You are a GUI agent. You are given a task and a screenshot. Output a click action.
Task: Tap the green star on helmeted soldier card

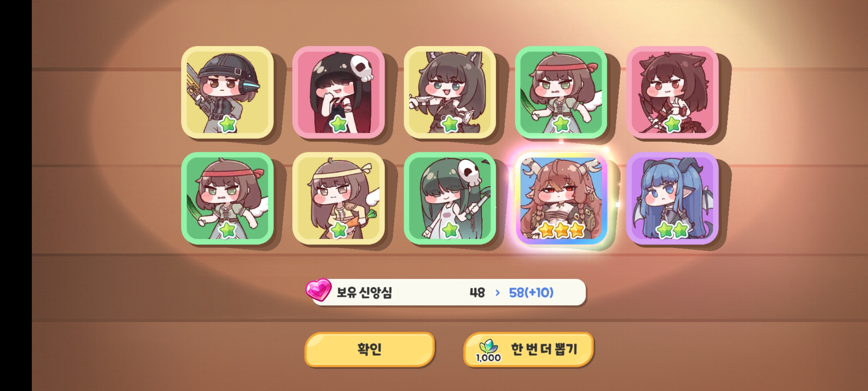pyautogui.click(x=228, y=124)
